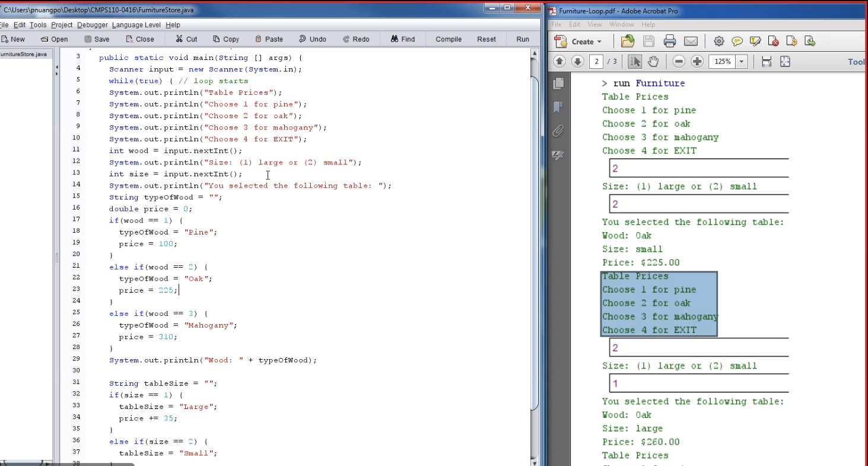Click the 125% zoom value field
Screen dimensions: 868x466
click(x=723, y=62)
